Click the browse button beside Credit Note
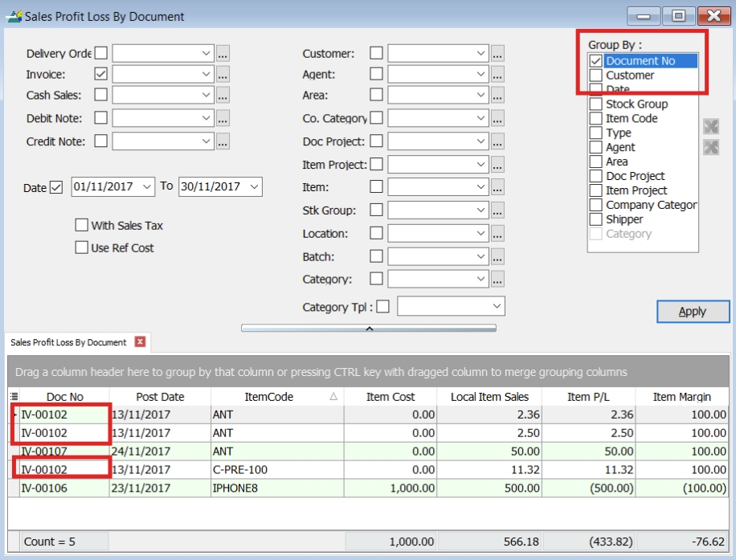 pyautogui.click(x=223, y=141)
